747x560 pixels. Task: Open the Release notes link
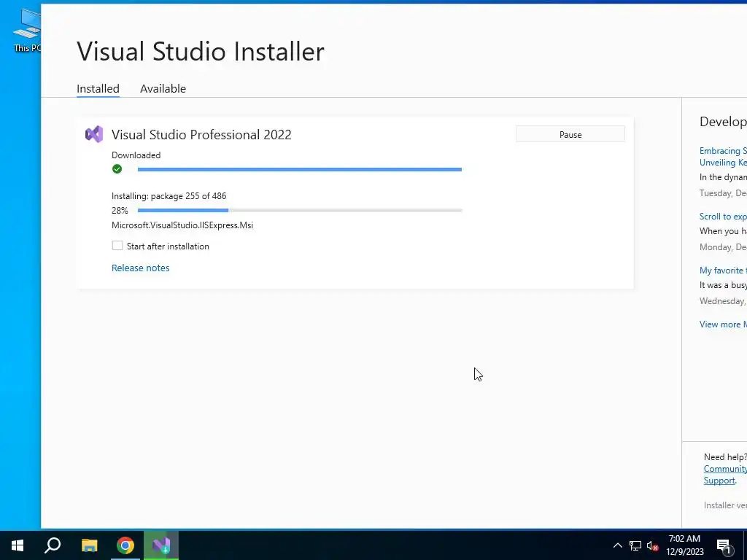click(141, 268)
